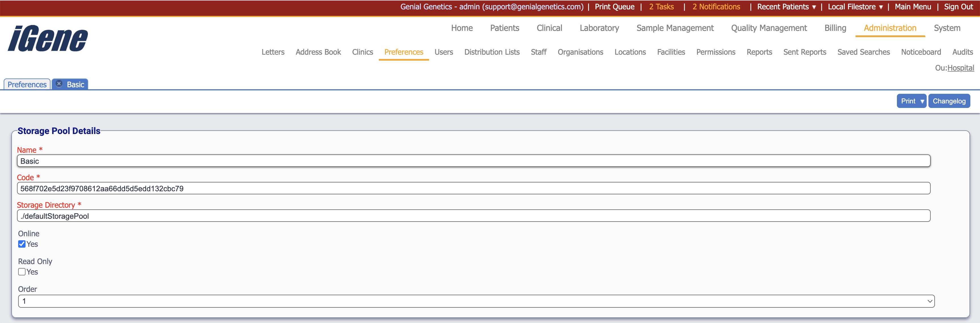Expand Local Filestore menu
Screen dimensions: 980x323
click(855, 7)
